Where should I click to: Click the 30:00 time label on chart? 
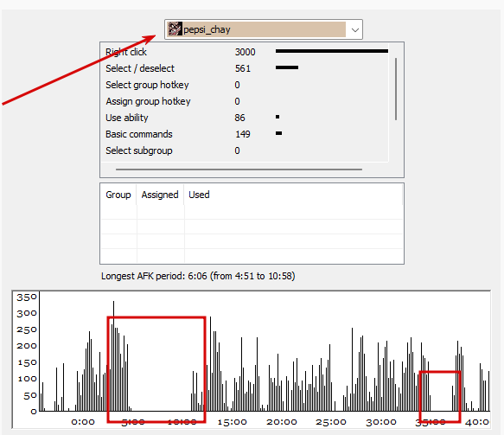[381, 422]
